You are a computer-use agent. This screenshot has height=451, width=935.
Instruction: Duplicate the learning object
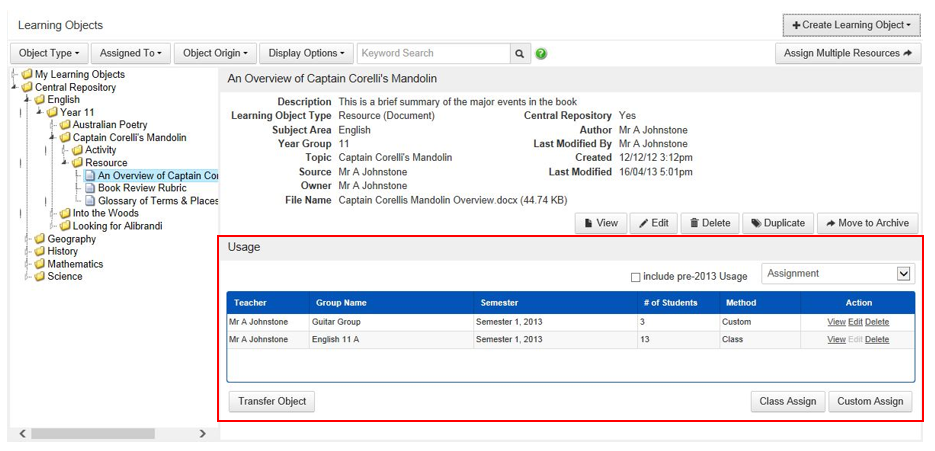tap(777, 223)
